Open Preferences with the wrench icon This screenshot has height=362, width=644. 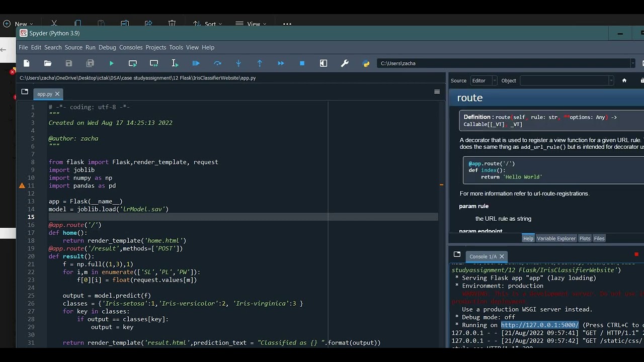pos(345,63)
